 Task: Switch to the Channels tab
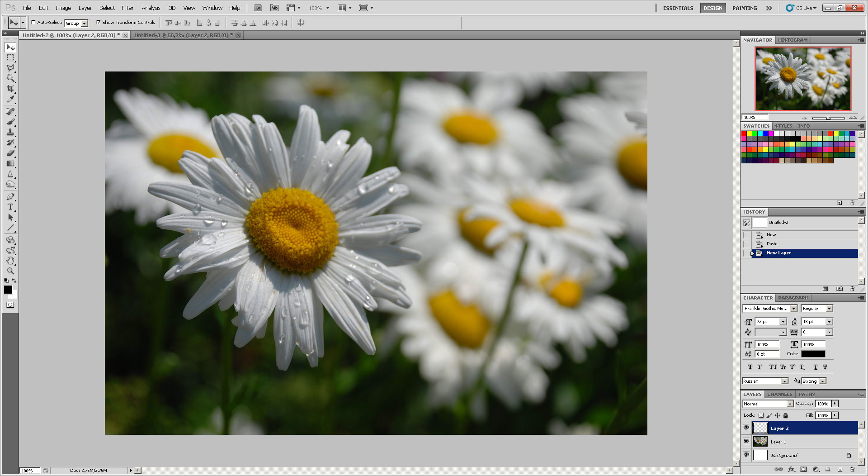point(779,394)
